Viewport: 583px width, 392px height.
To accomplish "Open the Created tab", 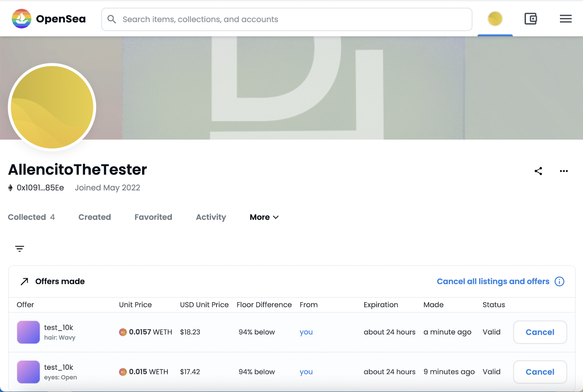I will [95, 217].
